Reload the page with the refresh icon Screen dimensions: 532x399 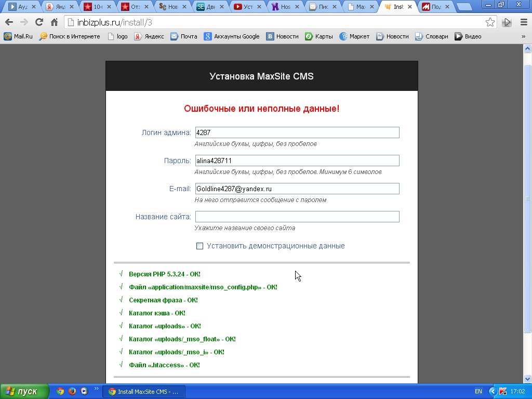(39, 22)
